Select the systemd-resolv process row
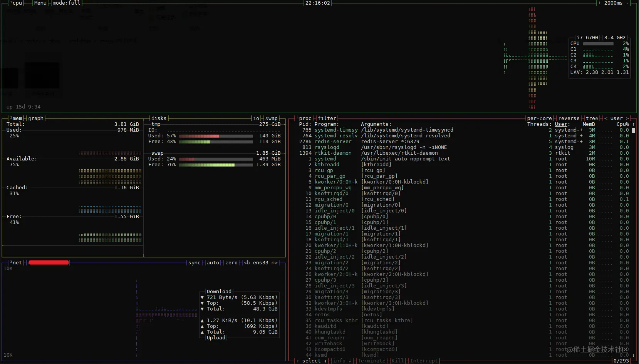 tap(464, 136)
